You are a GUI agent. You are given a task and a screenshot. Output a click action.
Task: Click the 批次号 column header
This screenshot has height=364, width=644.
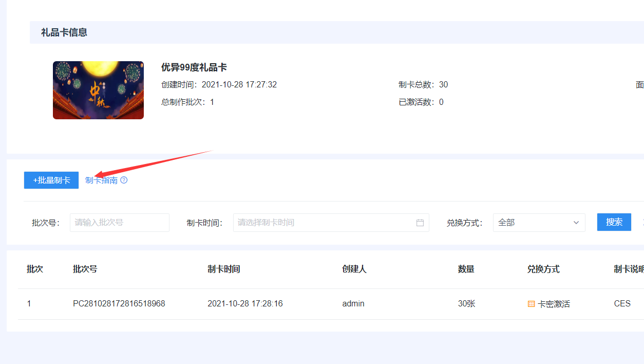pyautogui.click(x=85, y=269)
